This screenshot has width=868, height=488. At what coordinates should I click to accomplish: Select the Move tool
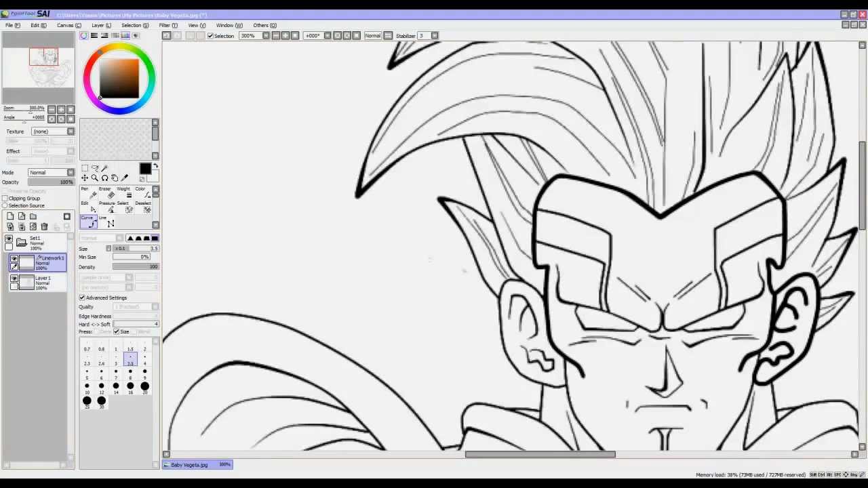click(x=85, y=178)
